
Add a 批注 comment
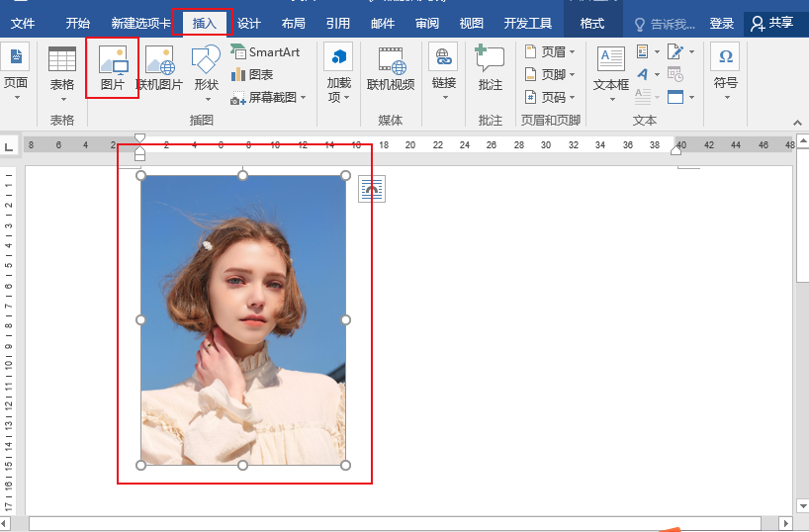coord(490,67)
